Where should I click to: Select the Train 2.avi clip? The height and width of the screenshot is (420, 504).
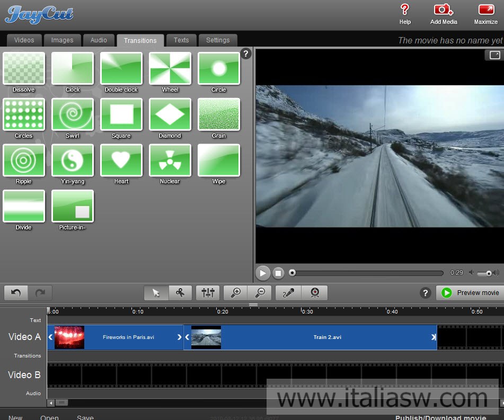[311, 337]
